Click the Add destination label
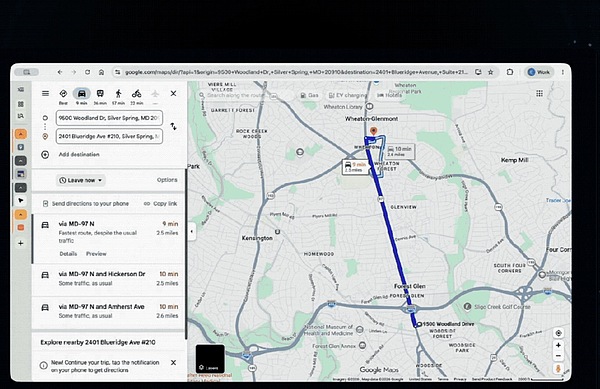Viewport: 600px width, 389px height. click(79, 155)
